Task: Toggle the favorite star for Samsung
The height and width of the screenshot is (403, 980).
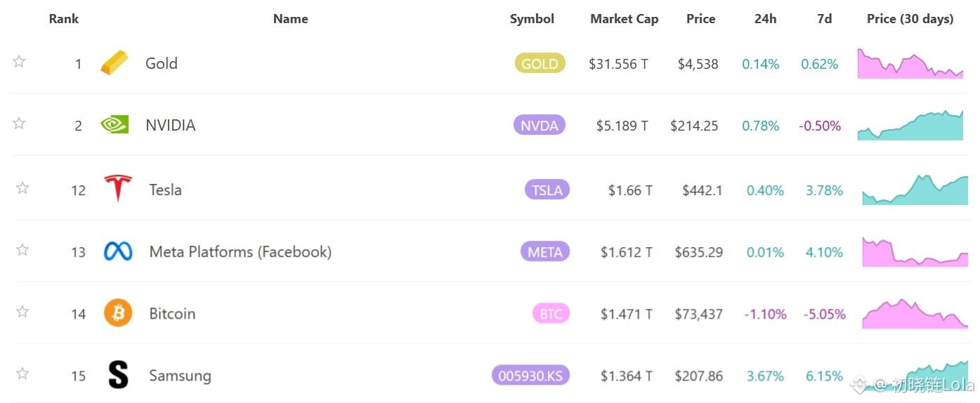Action: [22, 374]
